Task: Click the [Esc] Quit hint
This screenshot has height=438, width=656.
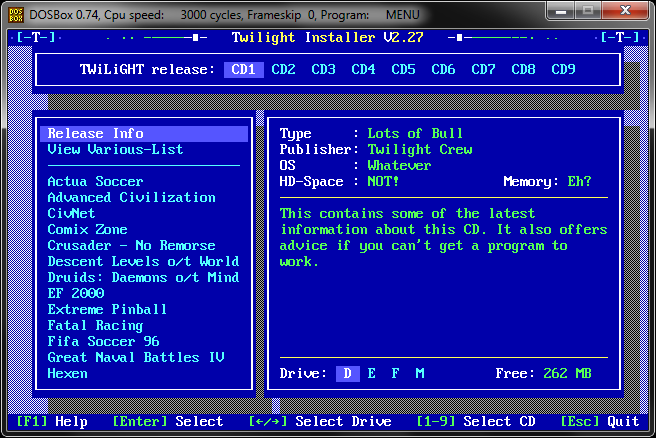Action: tap(600, 422)
